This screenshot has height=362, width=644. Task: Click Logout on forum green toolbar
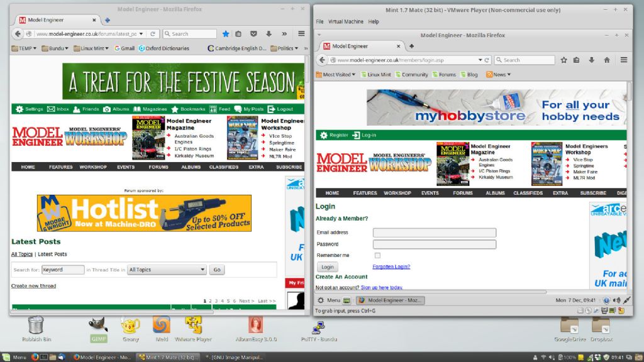tap(280, 109)
